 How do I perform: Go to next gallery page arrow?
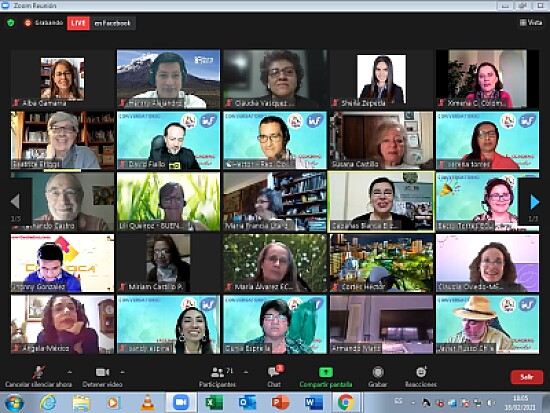(534, 202)
